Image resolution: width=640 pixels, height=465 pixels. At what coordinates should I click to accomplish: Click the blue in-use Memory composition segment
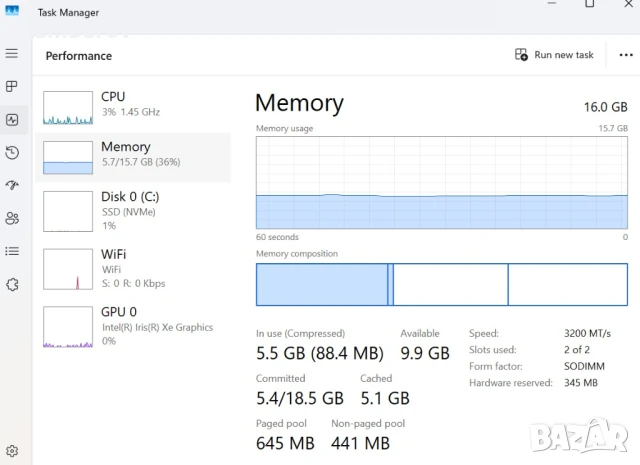coord(321,285)
